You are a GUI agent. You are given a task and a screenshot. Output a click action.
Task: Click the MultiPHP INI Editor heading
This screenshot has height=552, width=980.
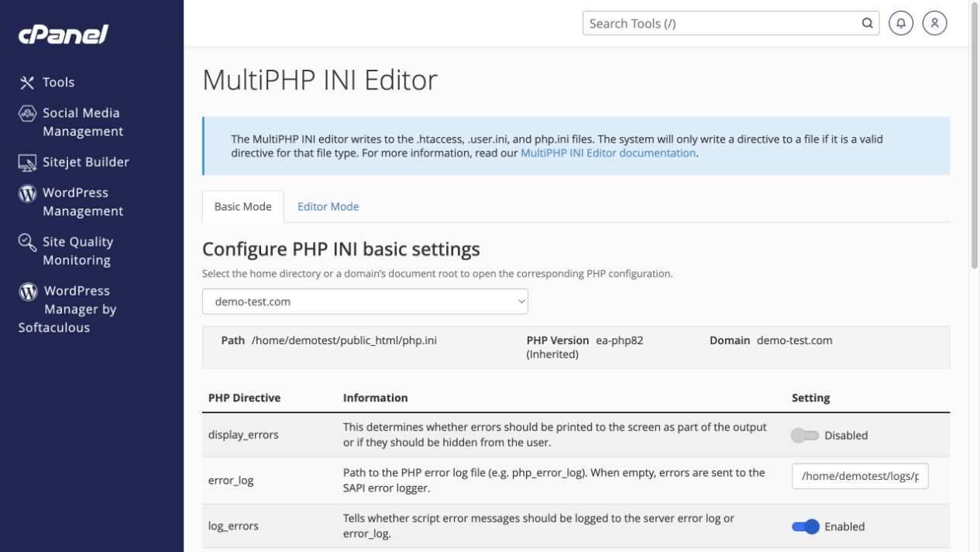coord(320,81)
